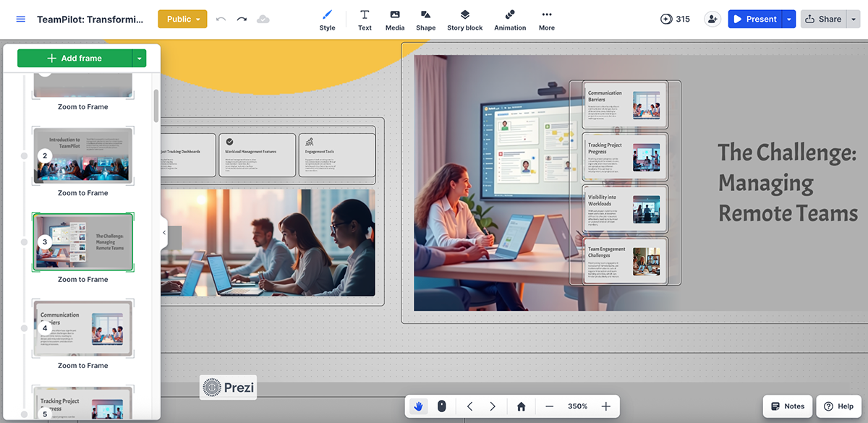Open the Animation panel
Viewport: 868px width, 423px height.
[x=510, y=20]
